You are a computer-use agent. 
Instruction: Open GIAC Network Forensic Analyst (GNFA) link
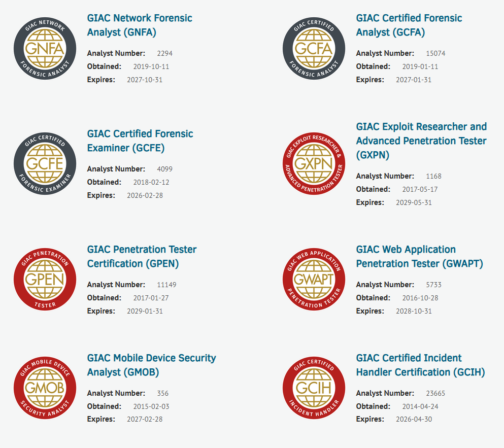coord(140,25)
